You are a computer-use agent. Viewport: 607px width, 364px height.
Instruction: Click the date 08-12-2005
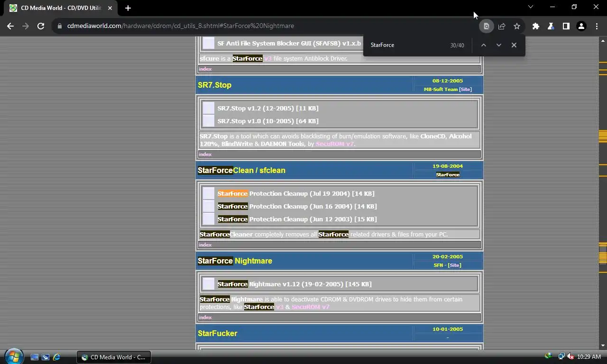tap(448, 81)
